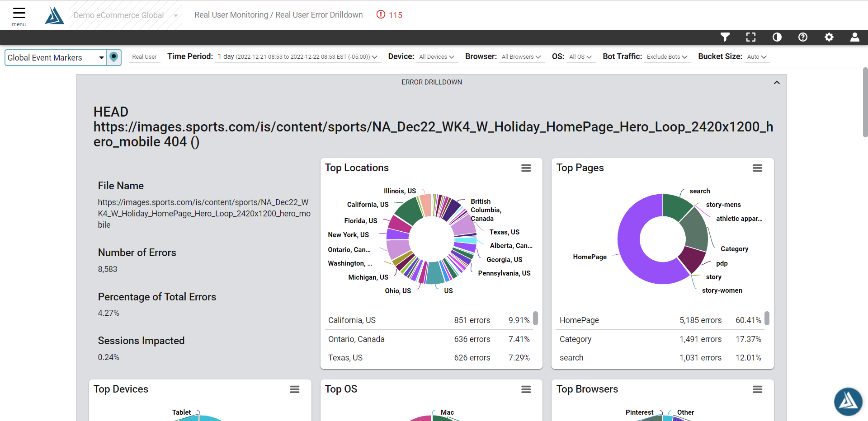This screenshot has height=421, width=868.
Task: Click the Real User Monitoring breadcrumb link
Action: pos(231,15)
